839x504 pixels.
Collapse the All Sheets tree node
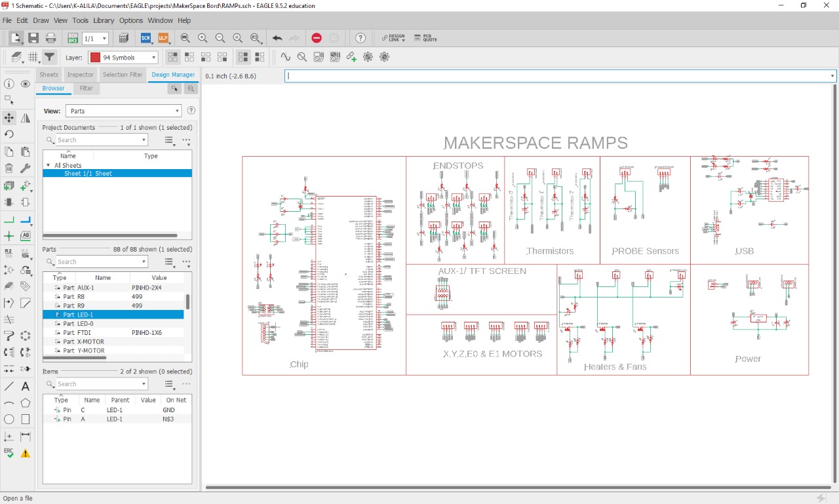[x=48, y=165]
